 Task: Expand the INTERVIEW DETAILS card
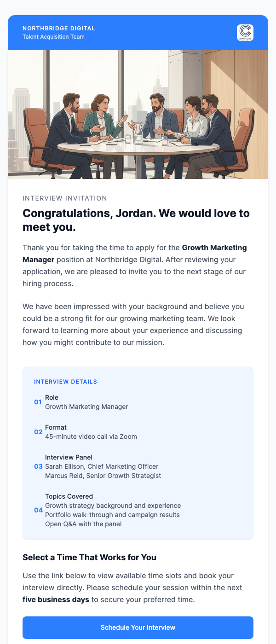point(138,453)
